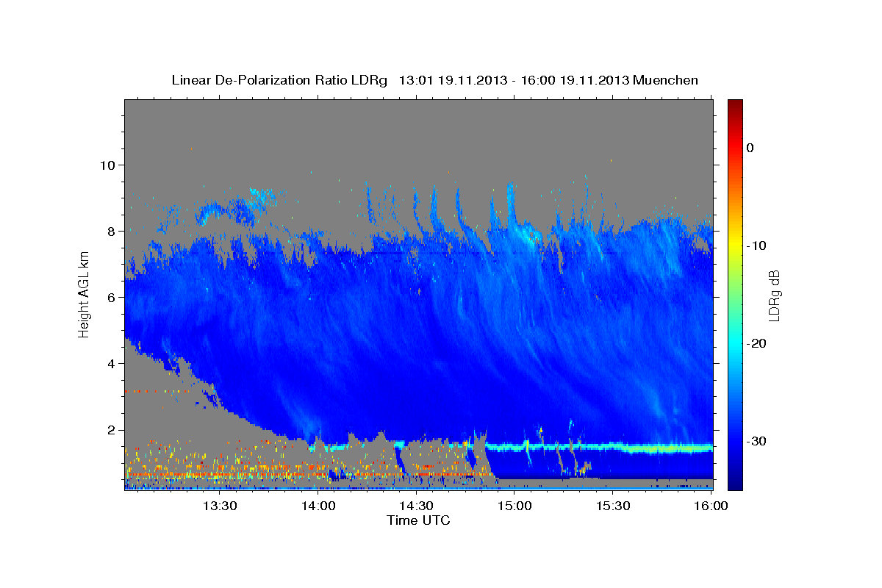Pick the dark red top of the colorbar

pos(735,107)
